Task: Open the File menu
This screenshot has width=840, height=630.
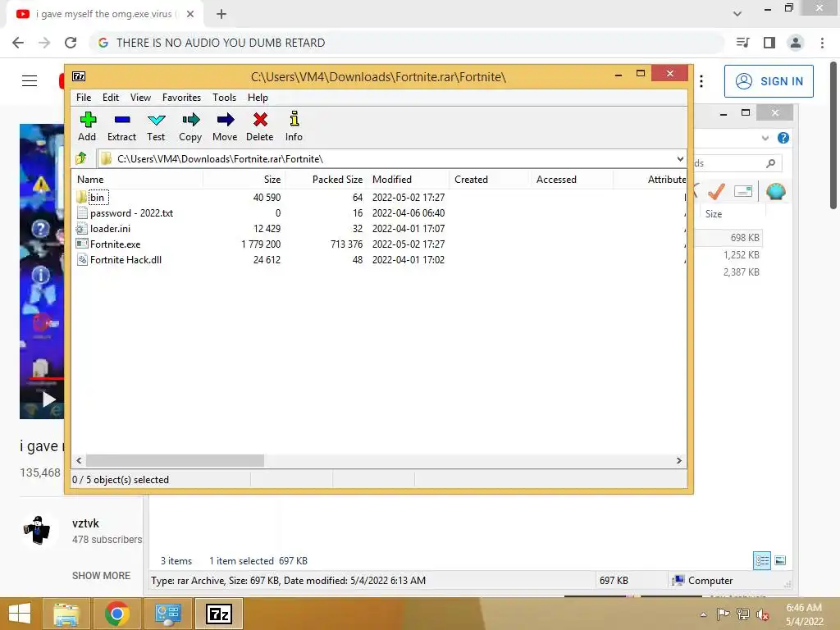Action: (x=84, y=98)
